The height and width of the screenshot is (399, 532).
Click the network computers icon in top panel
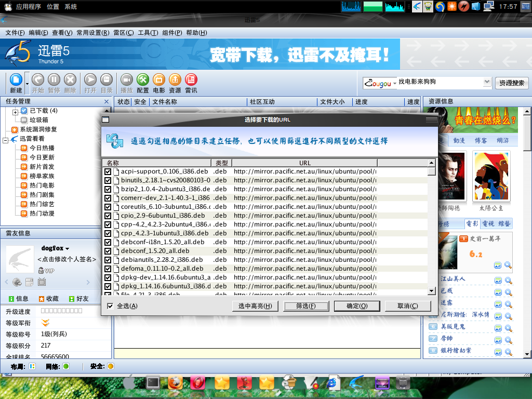point(488,6)
